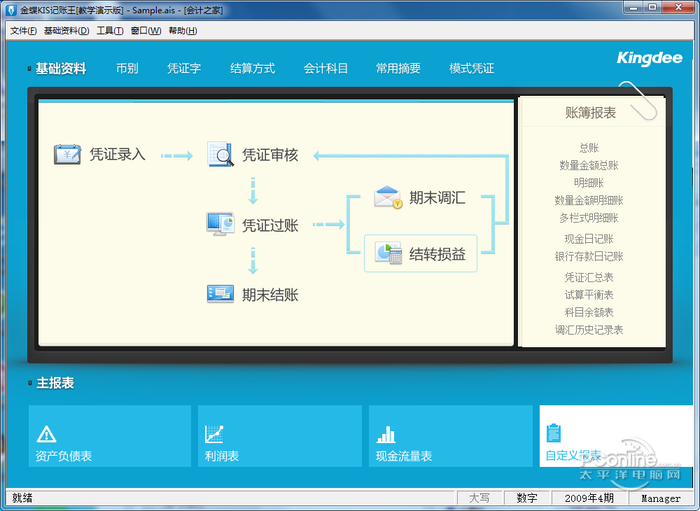This screenshot has width=700, height=511.
Task: Open the 期末调汇 text label
Action: pyautogui.click(x=437, y=197)
